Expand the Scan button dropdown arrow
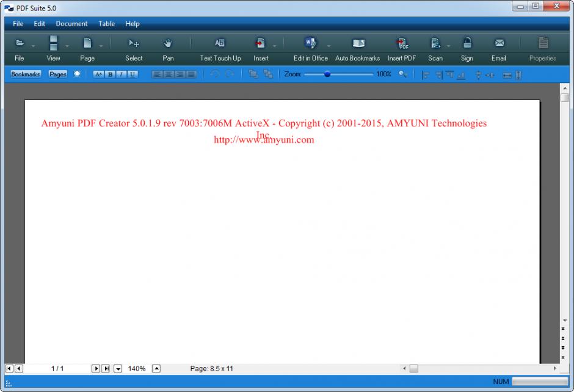The image size is (574, 392). [x=448, y=46]
